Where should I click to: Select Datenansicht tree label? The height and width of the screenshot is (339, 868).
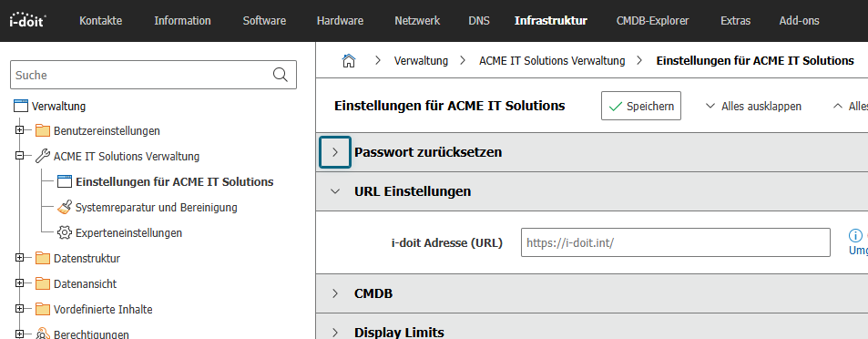coord(86,284)
